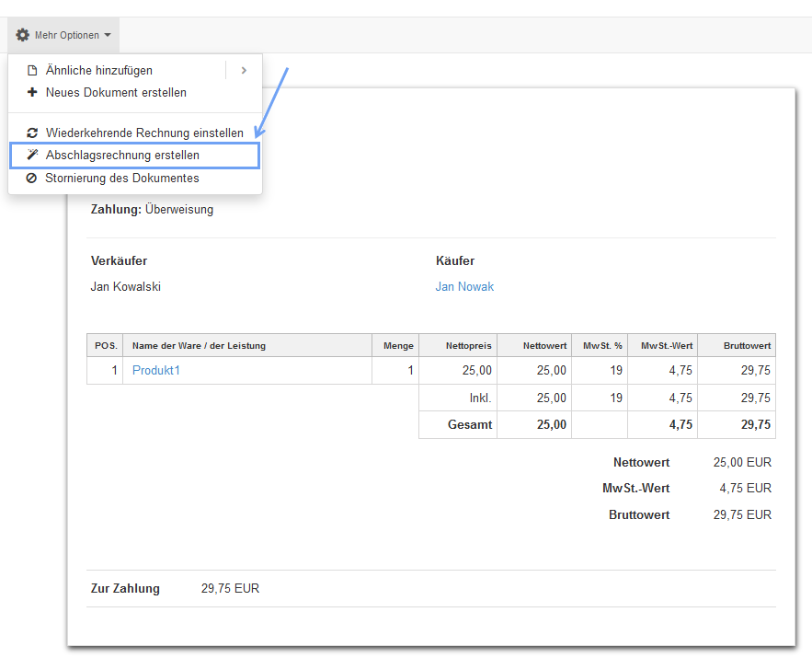Click the plus icon for Neues Dokument
812x658 pixels.
32,93
